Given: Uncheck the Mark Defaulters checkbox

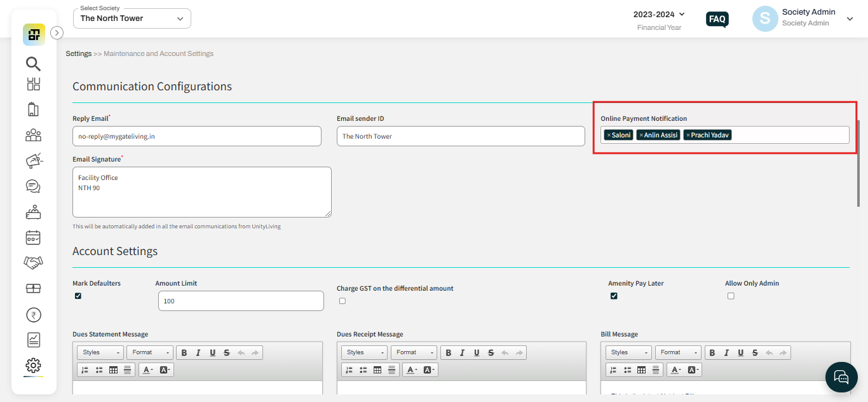Looking at the screenshot, I should pyautogui.click(x=78, y=295).
